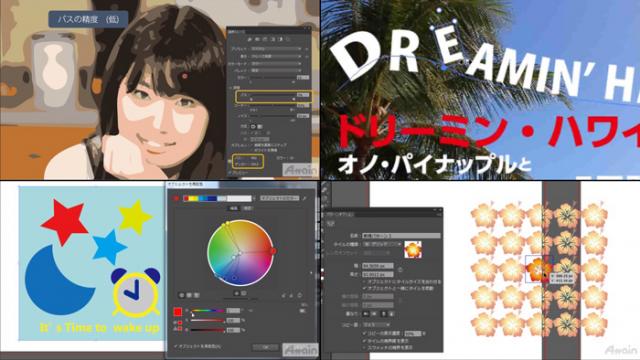Click the red handle on the color wheel
The image size is (640, 360).
273,251
